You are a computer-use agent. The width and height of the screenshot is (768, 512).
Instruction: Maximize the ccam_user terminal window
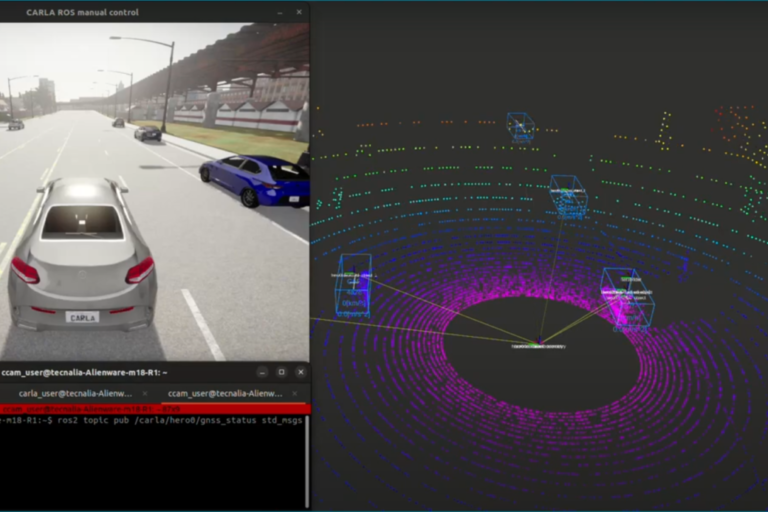282,372
